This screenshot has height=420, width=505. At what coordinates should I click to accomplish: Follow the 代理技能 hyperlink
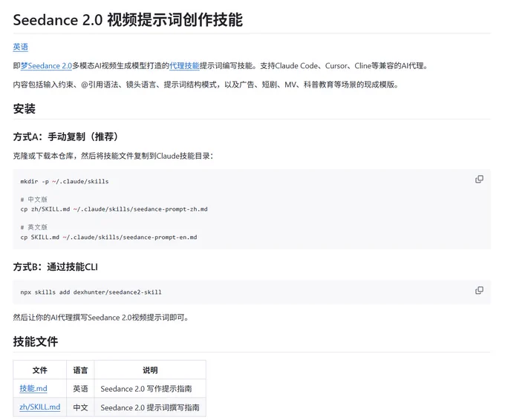point(184,65)
